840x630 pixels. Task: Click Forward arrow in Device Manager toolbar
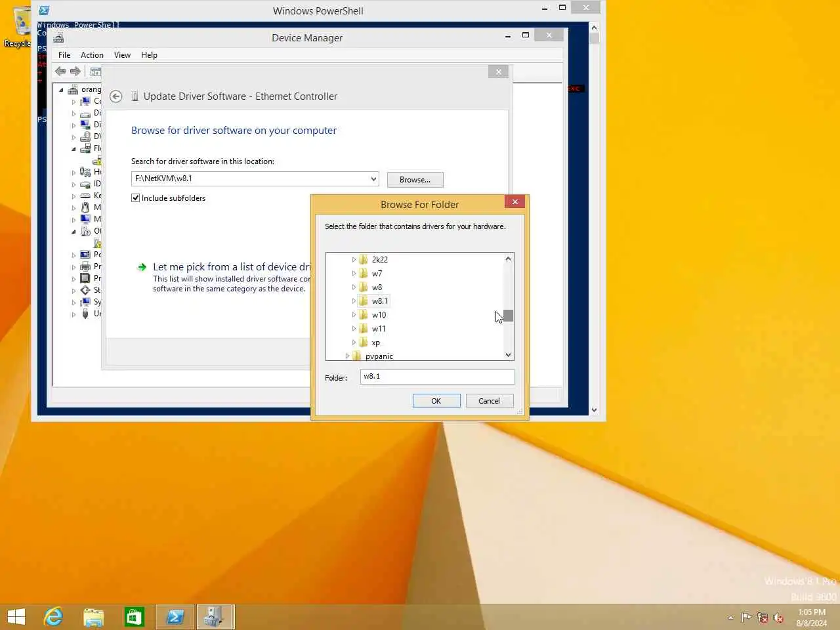click(x=75, y=72)
